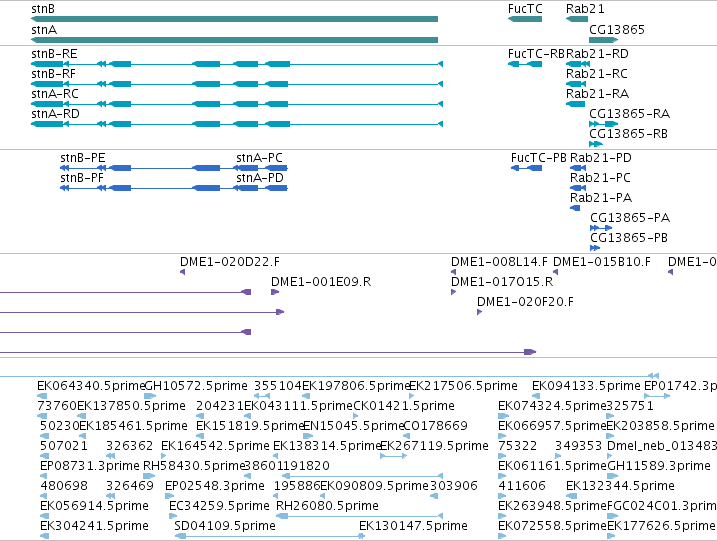Viewport: 717px width, 541px height.
Task: Select the EK130147.5prime feature label
Action: point(413,526)
